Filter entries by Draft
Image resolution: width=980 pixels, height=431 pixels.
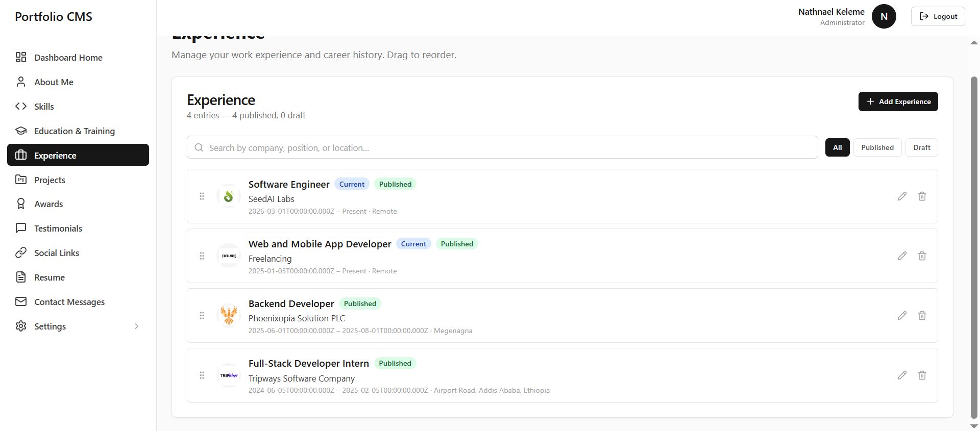coord(921,147)
